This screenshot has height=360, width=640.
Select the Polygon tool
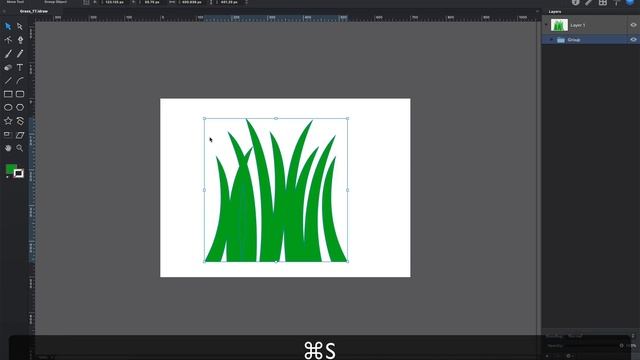20,107
